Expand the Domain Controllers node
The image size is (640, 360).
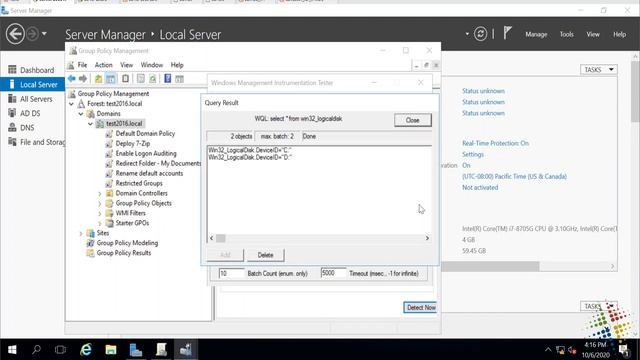pos(100,193)
